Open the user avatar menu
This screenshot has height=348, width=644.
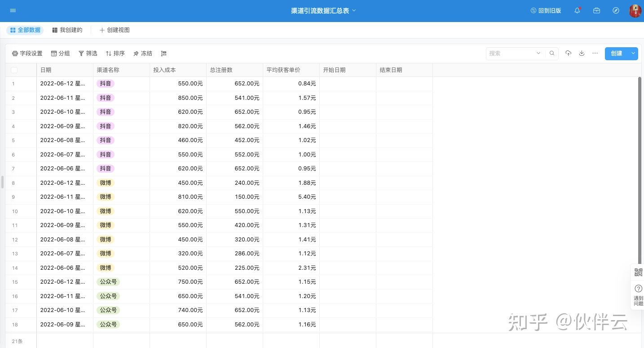(635, 10)
